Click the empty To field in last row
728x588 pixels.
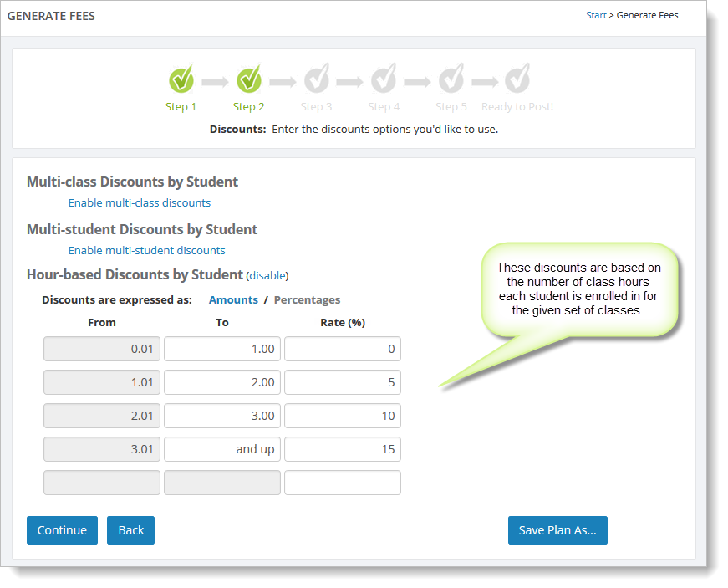[x=222, y=483]
